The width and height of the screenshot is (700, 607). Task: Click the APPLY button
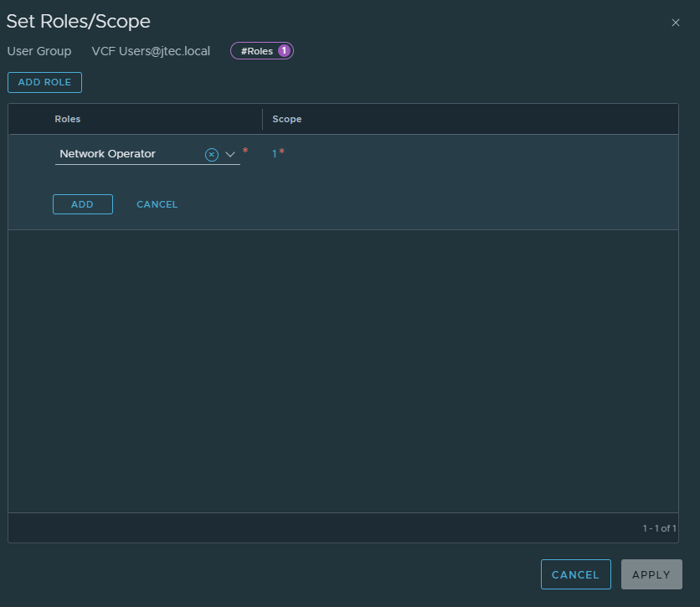pyautogui.click(x=651, y=574)
